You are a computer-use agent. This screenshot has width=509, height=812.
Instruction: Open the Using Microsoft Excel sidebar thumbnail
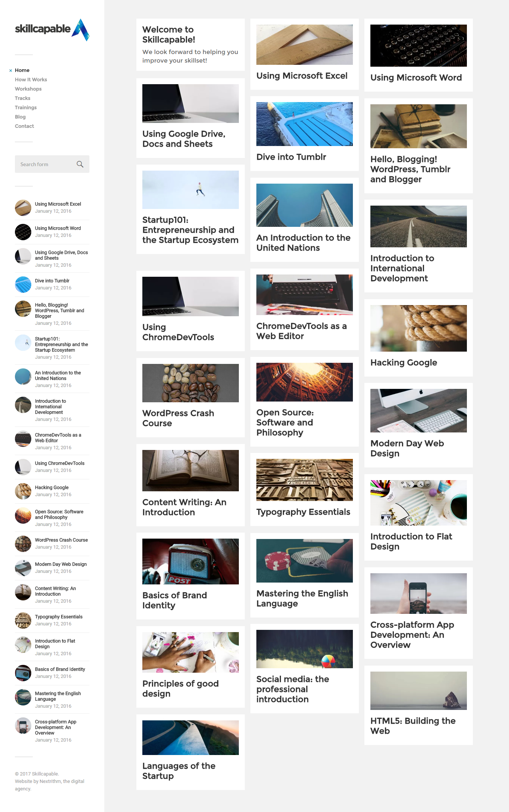23,208
